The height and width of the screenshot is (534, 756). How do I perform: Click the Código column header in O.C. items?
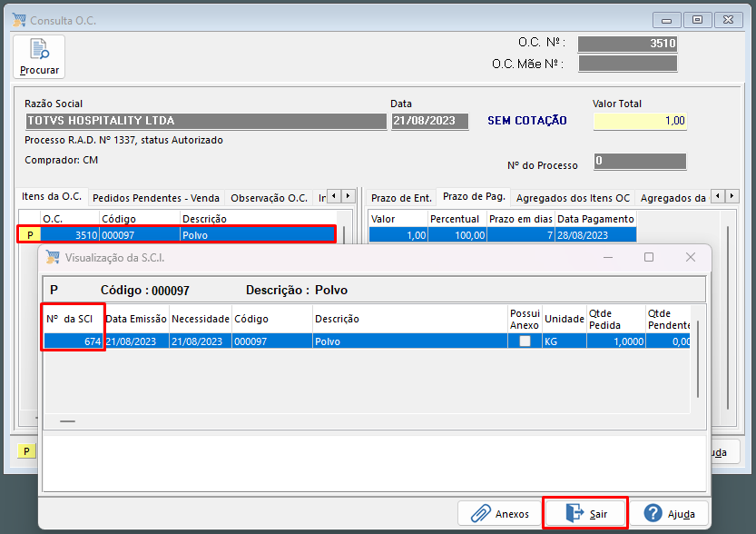tap(140, 219)
